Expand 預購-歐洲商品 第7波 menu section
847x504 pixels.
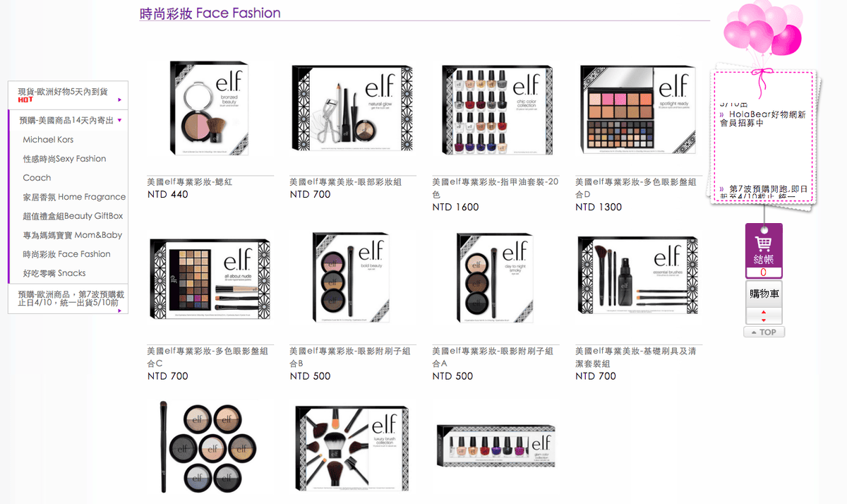(68, 299)
